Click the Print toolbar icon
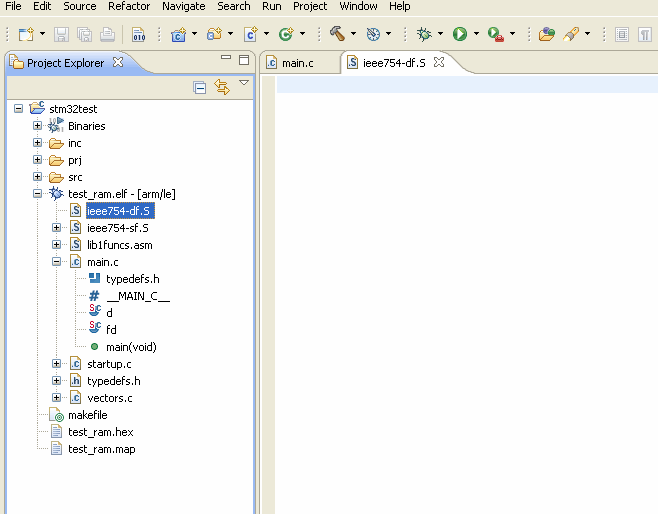This screenshot has height=514, width=658. [x=107, y=34]
